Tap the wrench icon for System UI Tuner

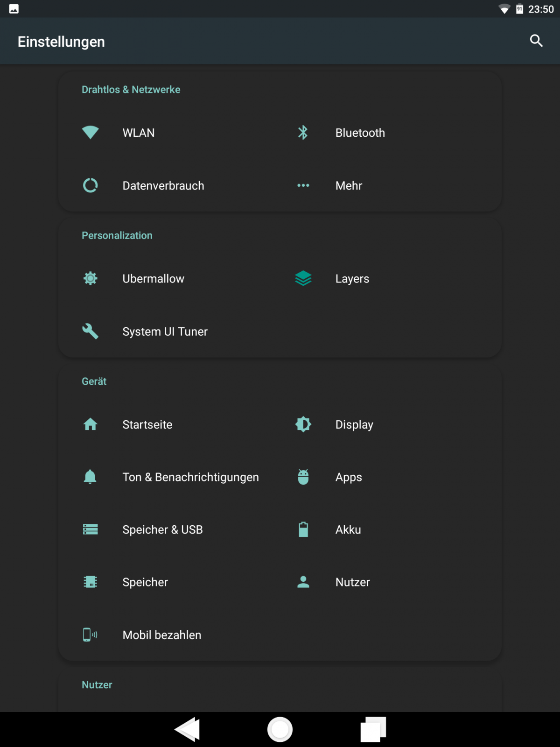click(90, 331)
